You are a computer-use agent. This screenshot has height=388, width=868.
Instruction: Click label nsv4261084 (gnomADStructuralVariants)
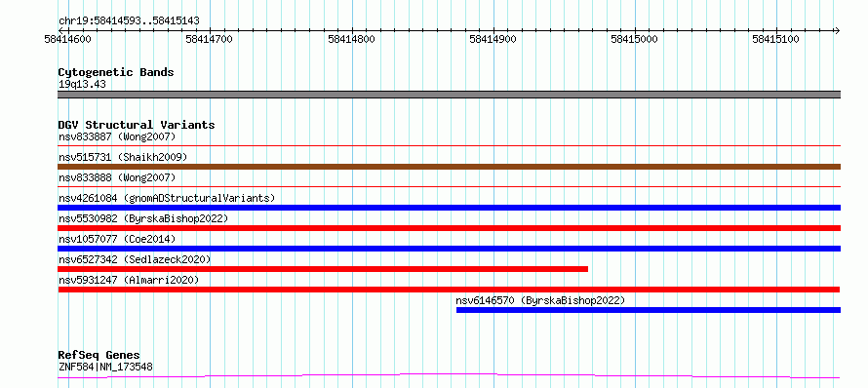click(167, 198)
